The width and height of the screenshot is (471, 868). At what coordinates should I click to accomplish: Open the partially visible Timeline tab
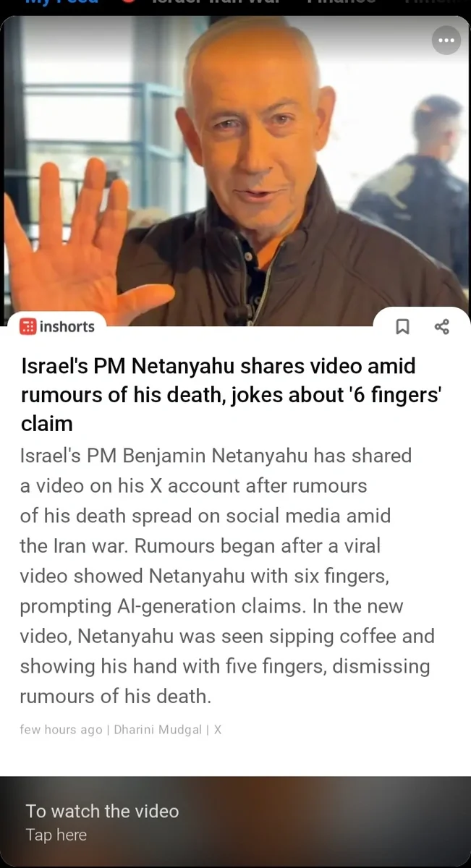(x=436, y=2)
